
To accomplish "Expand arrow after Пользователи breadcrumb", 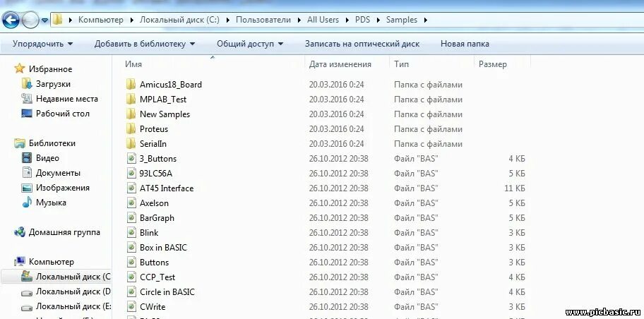I will pyautogui.click(x=299, y=20).
